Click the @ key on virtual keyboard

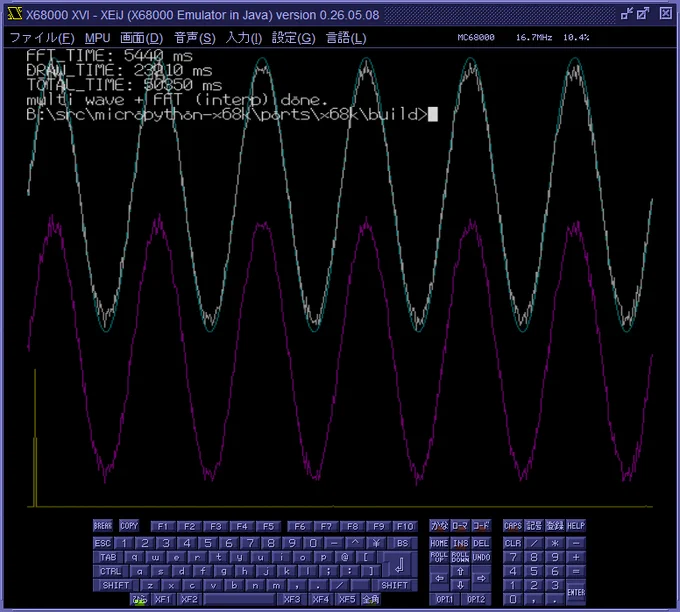[x=344, y=557]
